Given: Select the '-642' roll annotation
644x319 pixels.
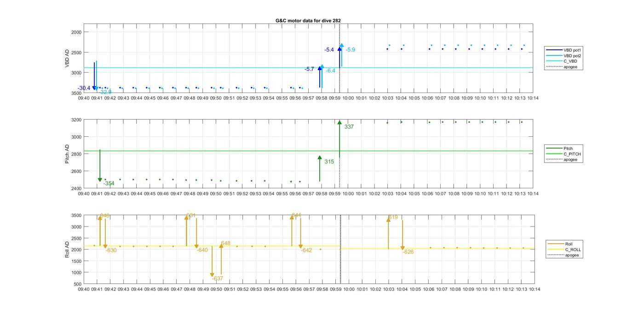Looking at the screenshot, I should [306, 250].
